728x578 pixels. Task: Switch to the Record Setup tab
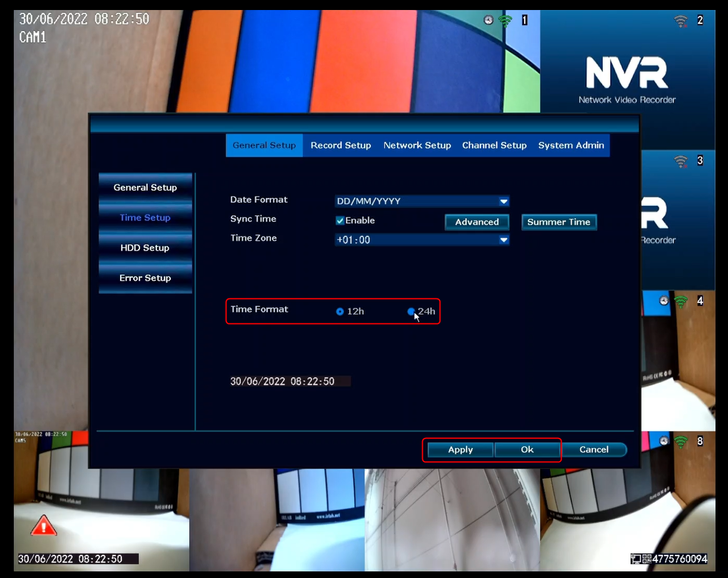(341, 145)
